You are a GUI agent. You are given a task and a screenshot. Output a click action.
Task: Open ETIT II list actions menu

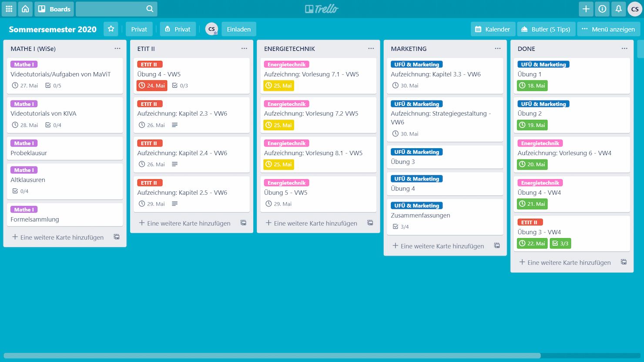pyautogui.click(x=244, y=49)
